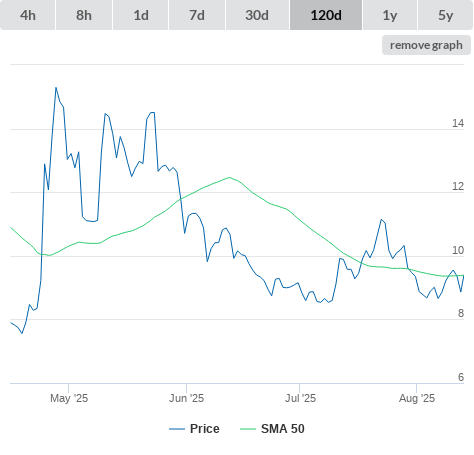This screenshot has width=474, height=455.
Task: Click the Jun '25 axis label
Action: (186, 398)
